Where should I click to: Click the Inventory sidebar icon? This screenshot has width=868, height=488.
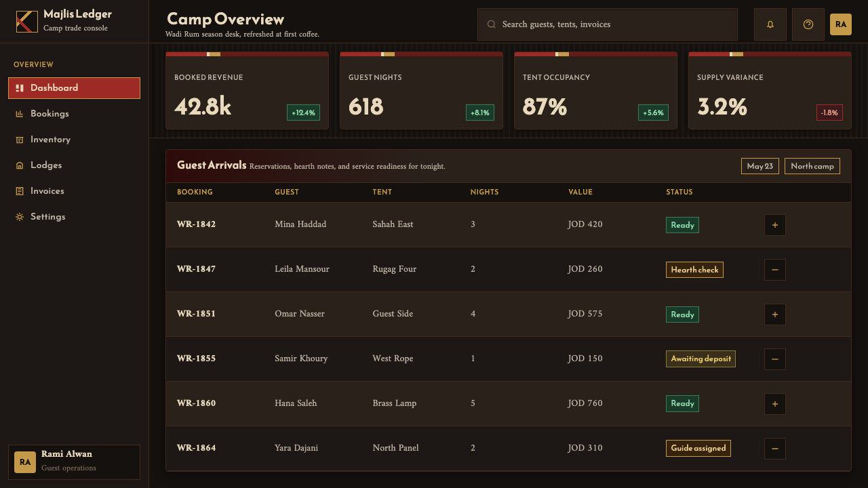point(20,140)
